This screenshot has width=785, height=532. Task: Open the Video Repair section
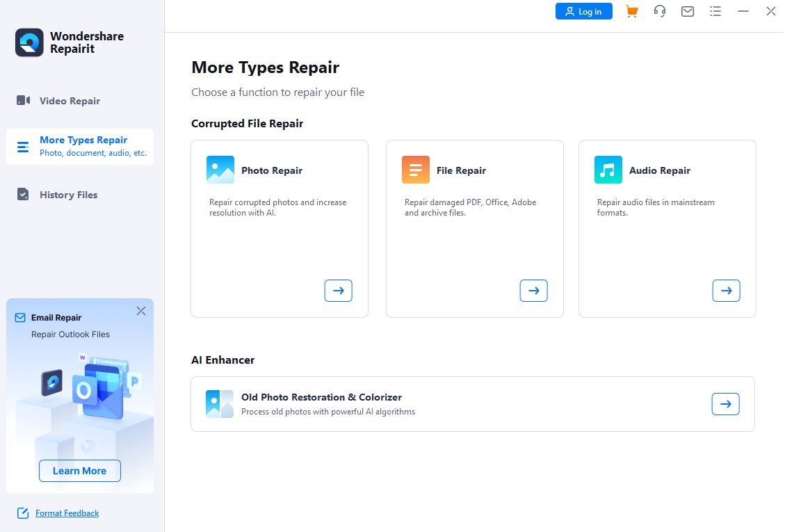(70, 101)
